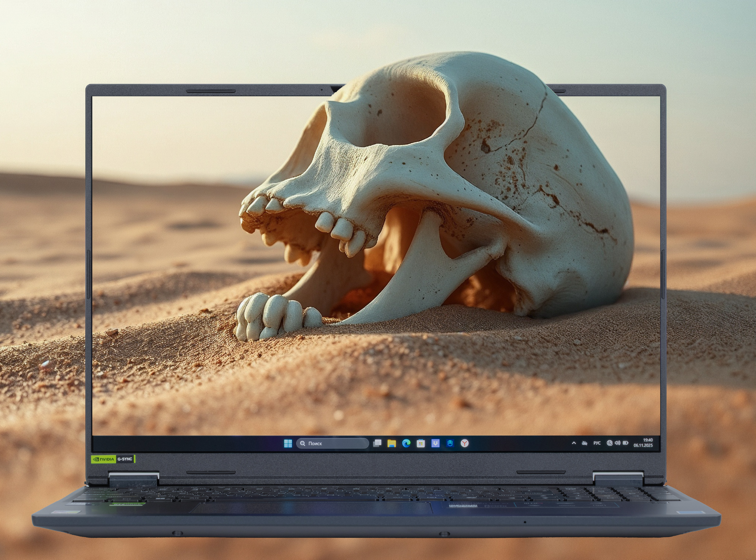Launch Yandex Browser from taskbar
Viewport: 756px width, 560px height.
click(x=465, y=444)
